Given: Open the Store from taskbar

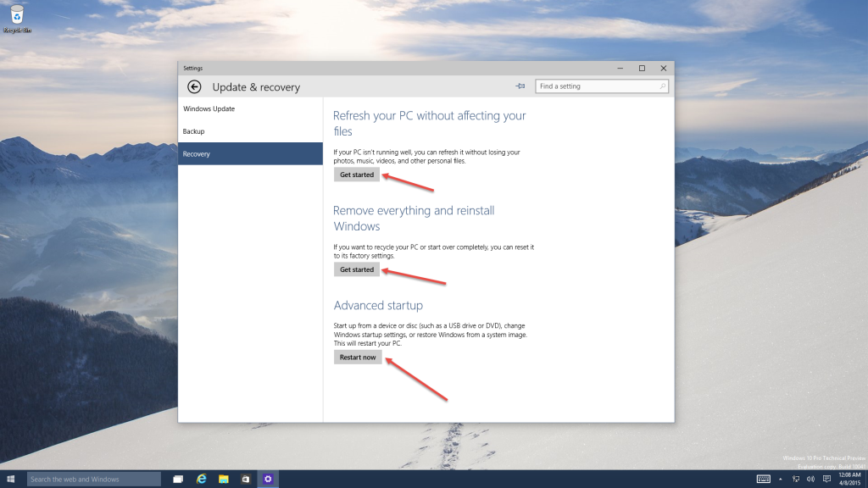Looking at the screenshot, I should coord(246,480).
